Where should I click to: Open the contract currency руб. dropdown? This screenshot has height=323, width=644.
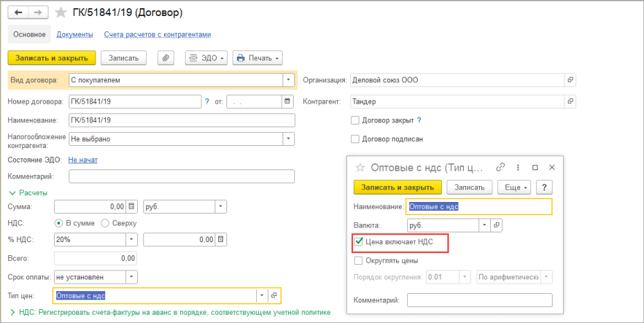221,206
